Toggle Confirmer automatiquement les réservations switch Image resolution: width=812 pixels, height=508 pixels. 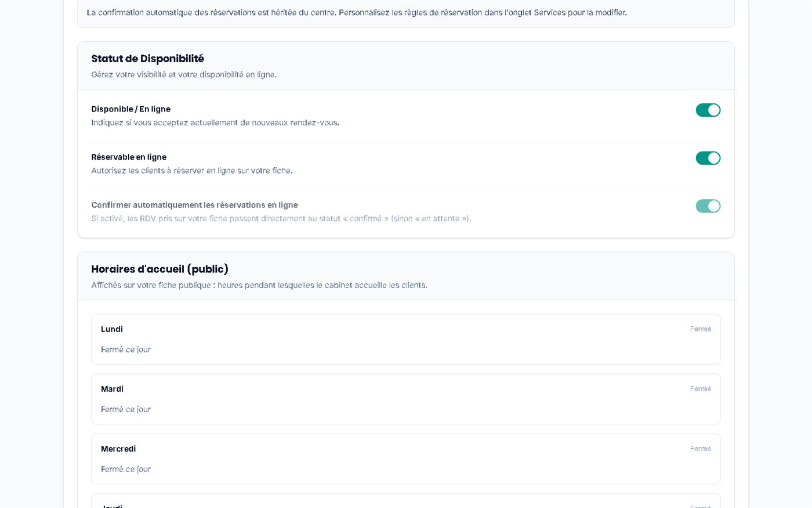click(x=708, y=206)
